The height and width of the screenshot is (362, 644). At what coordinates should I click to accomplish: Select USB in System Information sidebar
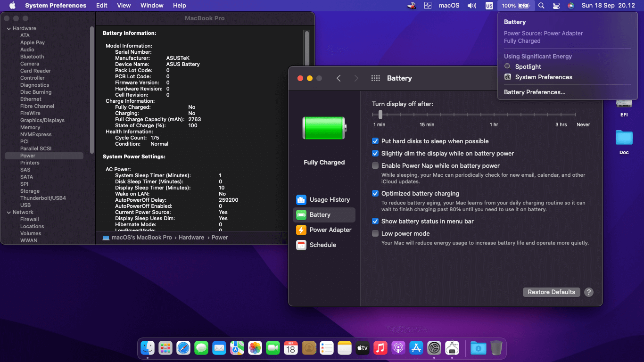[25, 205]
